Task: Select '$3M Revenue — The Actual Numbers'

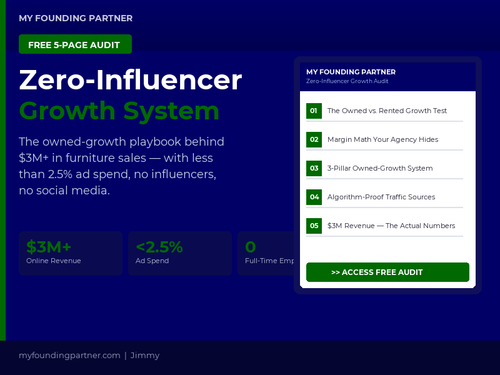Action: point(391,226)
